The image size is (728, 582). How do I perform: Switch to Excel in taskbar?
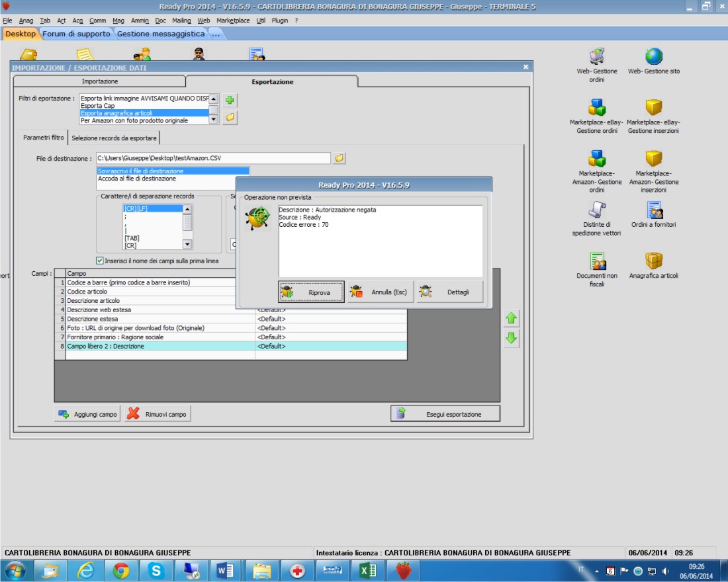pos(368,570)
